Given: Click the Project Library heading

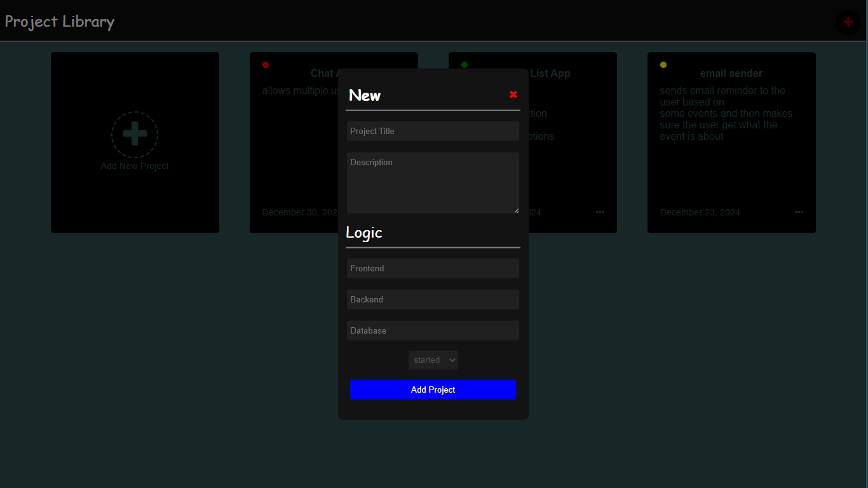Looking at the screenshot, I should 60,22.
